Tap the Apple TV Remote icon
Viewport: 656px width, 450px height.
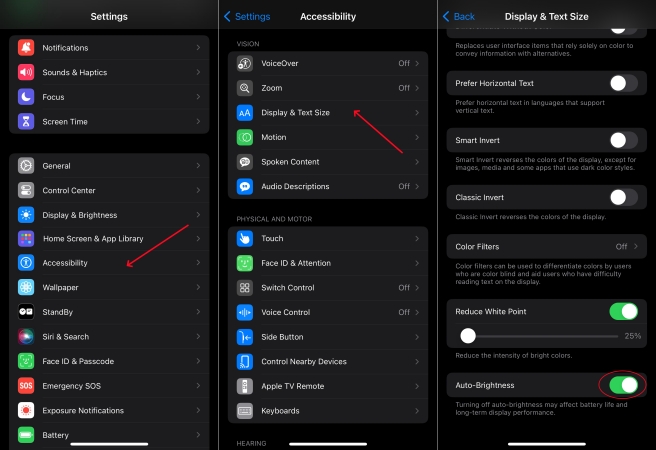click(245, 386)
